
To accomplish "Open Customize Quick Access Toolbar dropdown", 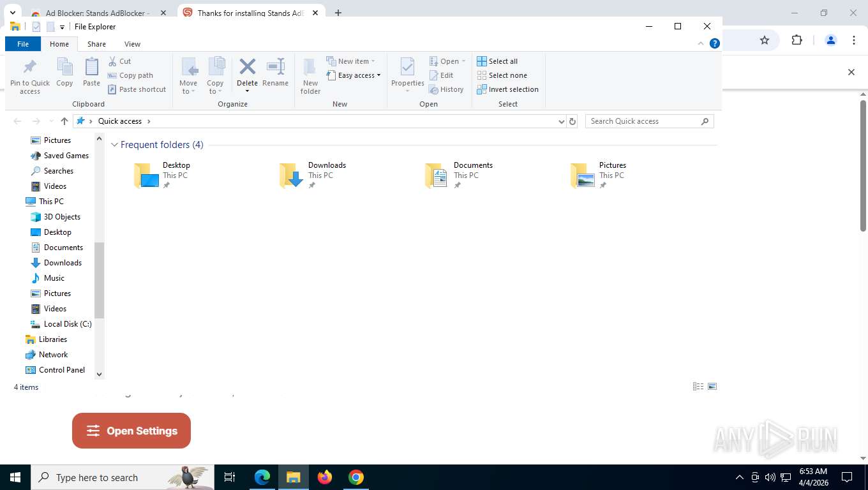I will tap(62, 27).
